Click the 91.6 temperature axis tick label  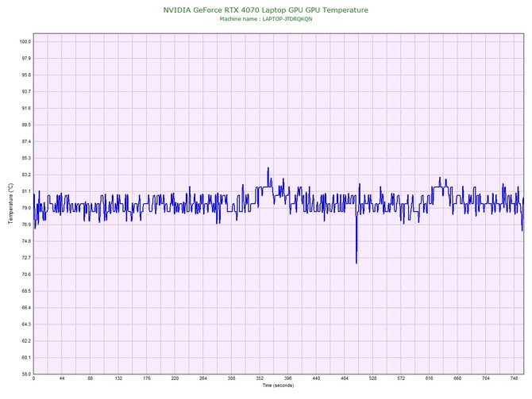point(25,108)
